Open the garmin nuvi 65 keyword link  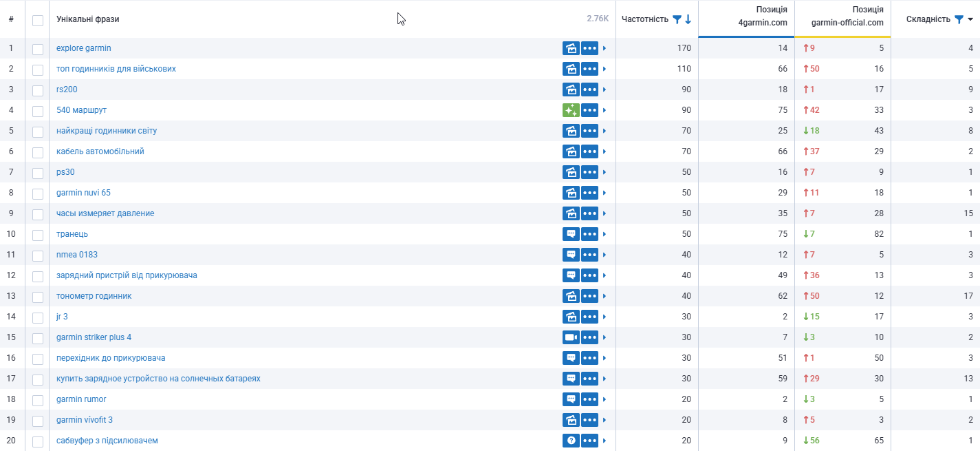click(x=83, y=193)
